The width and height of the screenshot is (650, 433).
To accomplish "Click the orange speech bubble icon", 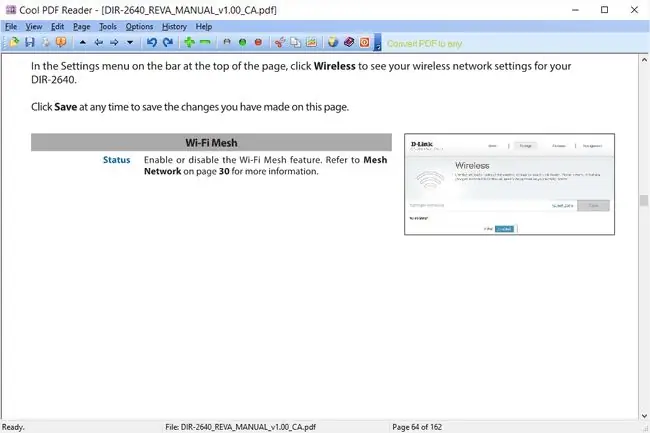I will 61,42.
